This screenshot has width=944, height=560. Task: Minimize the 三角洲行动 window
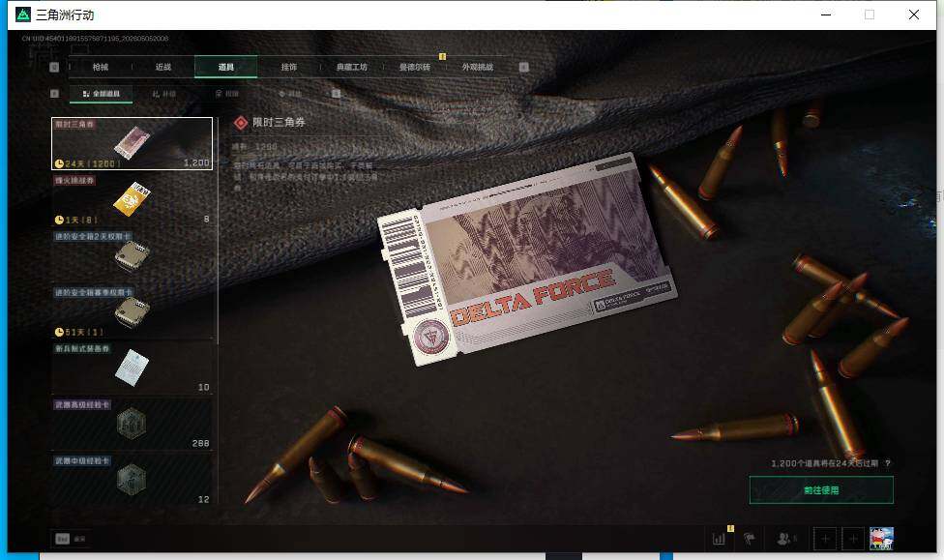pos(826,15)
